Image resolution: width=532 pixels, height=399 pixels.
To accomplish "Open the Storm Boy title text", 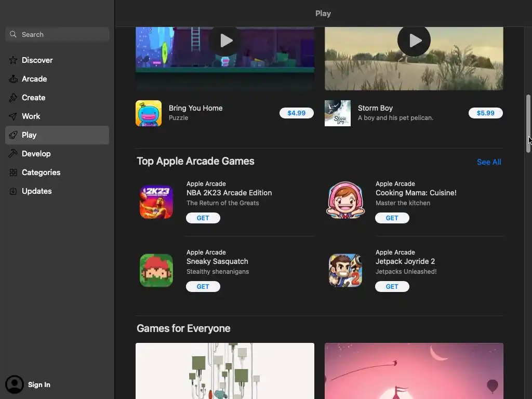I will 375,108.
